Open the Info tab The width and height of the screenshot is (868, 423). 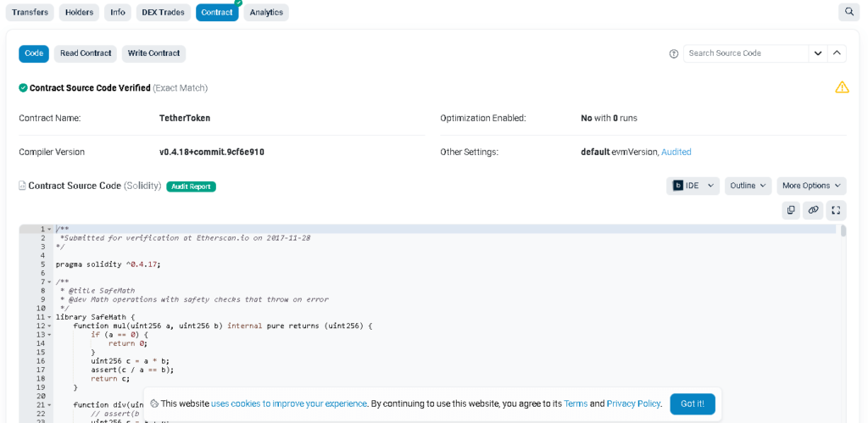pos(117,12)
